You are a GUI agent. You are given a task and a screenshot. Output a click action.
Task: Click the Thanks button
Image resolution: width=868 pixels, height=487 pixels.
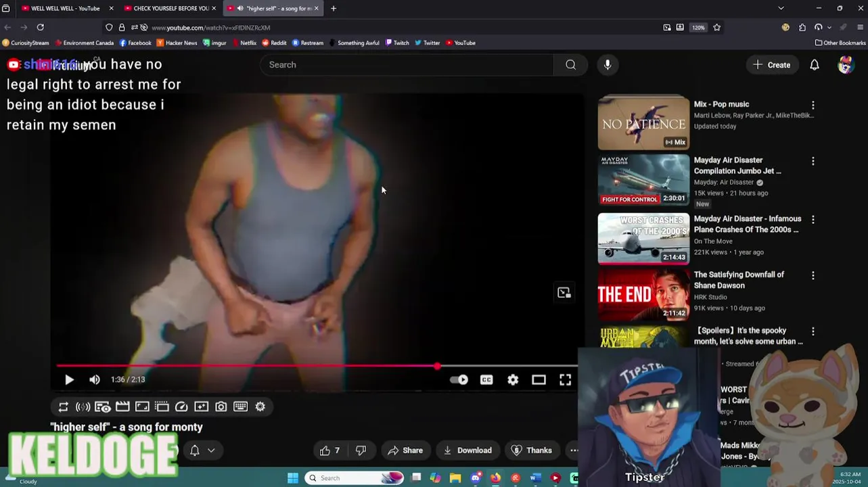[x=532, y=450]
